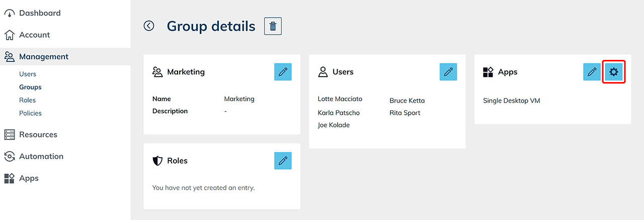644x220 pixels.
Task: Click the pencil icon in Users card
Action: click(x=448, y=72)
